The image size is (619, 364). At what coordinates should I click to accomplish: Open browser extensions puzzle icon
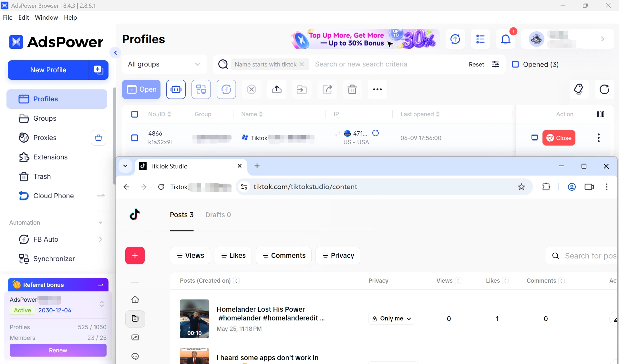[546, 187]
